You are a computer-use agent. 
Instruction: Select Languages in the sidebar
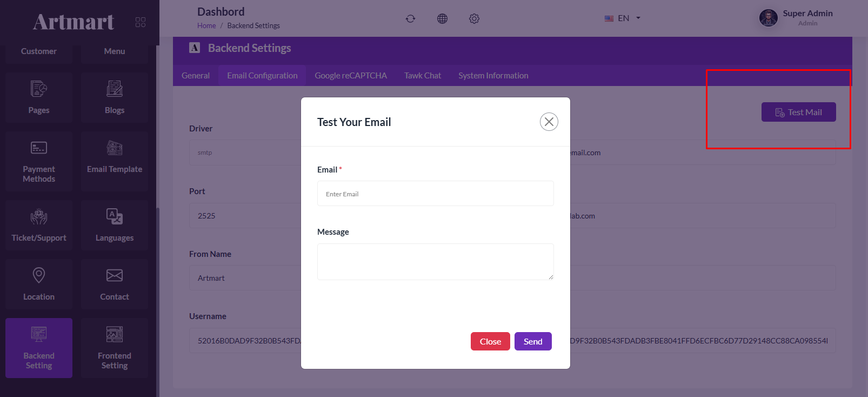coord(115,225)
